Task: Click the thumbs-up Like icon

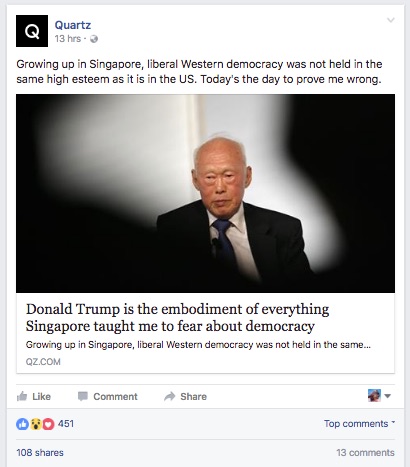Action: coord(22,396)
